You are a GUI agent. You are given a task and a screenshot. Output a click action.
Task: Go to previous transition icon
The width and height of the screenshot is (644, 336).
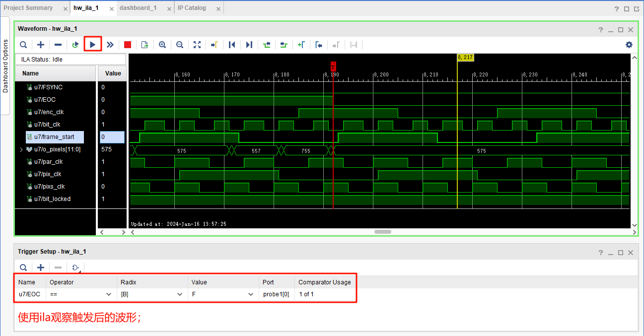point(267,45)
